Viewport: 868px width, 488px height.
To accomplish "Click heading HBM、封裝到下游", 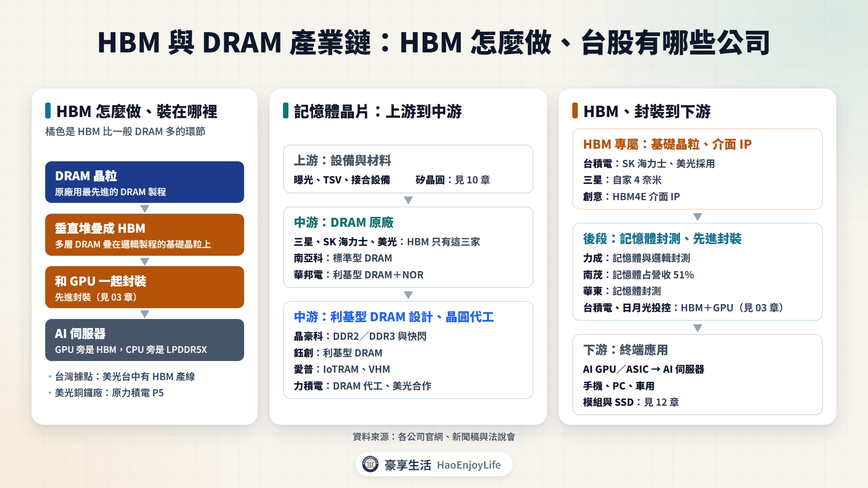I will pos(647,111).
